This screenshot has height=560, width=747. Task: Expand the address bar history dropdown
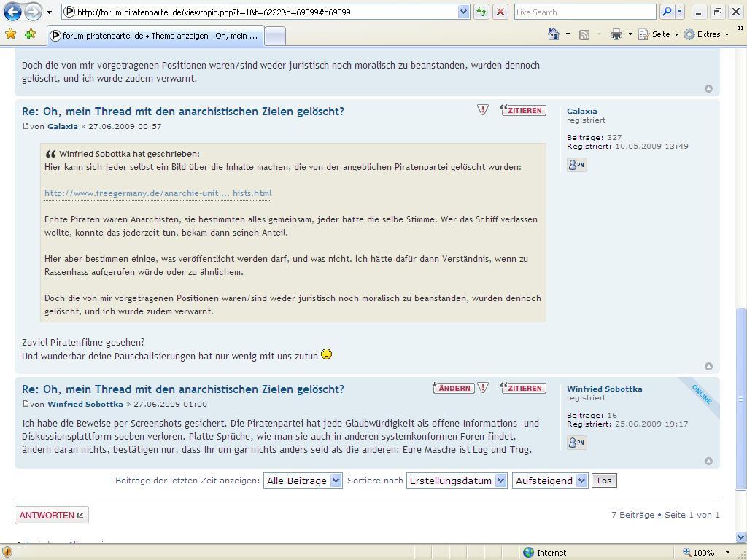point(463,12)
